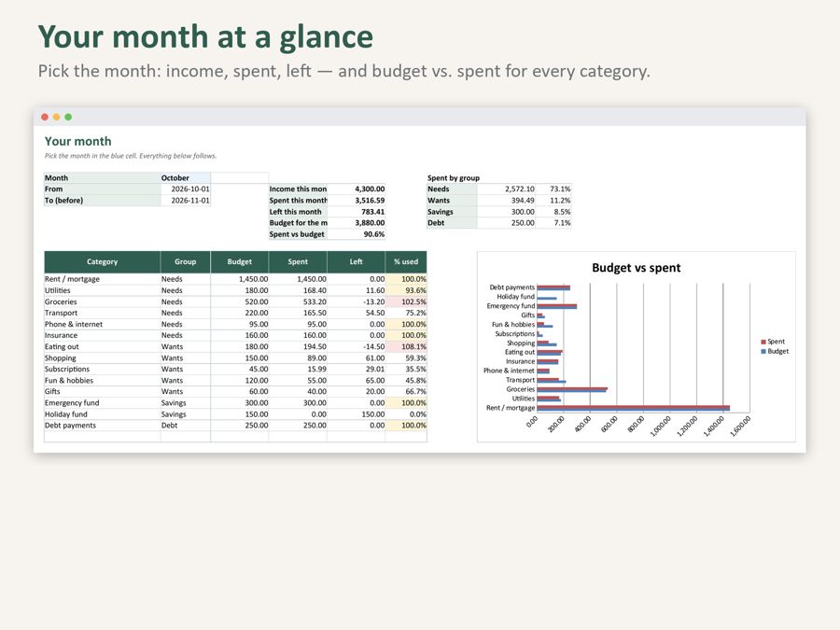Click the Spent by group heading
The height and width of the screenshot is (630, 840).
(454, 178)
